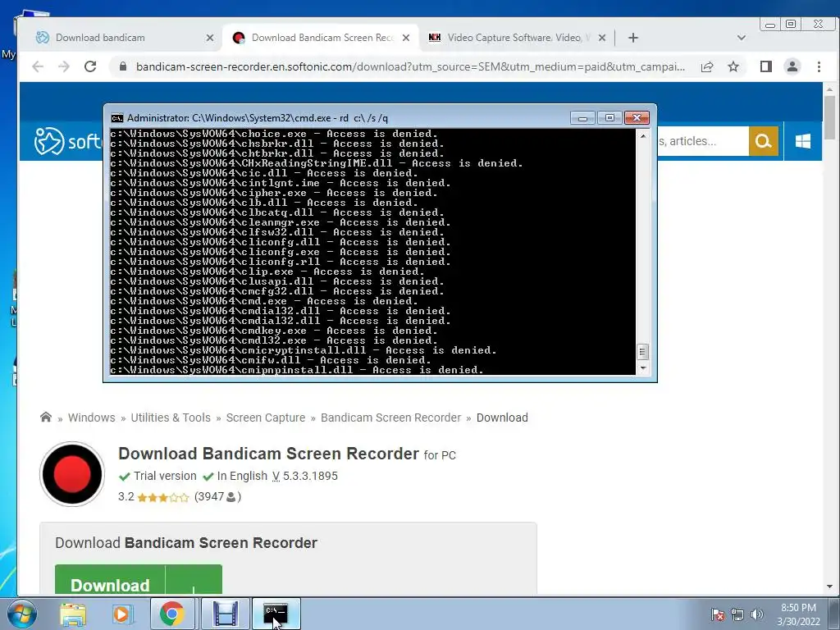Click the cmd window title bar icon
The image size is (840, 630).
[116, 118]
